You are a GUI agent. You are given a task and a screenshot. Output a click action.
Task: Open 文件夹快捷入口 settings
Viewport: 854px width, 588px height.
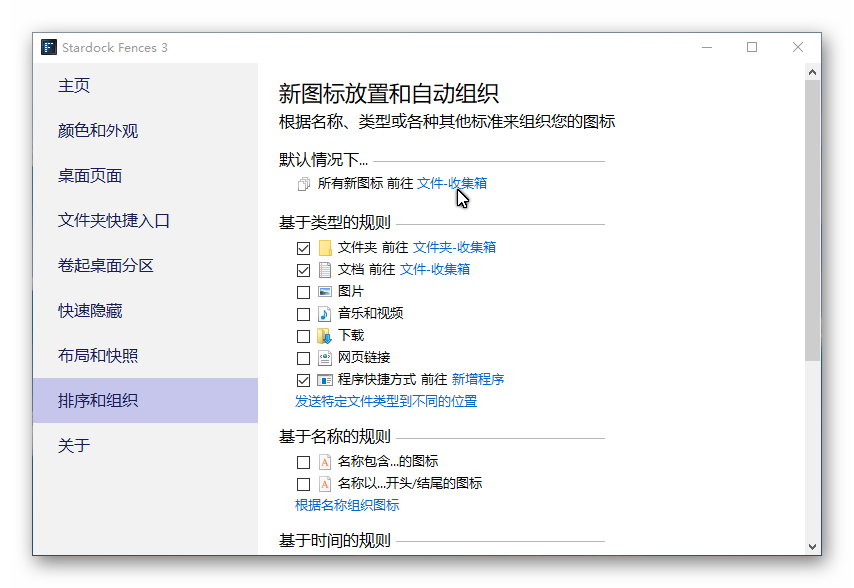tap(145, 220)
